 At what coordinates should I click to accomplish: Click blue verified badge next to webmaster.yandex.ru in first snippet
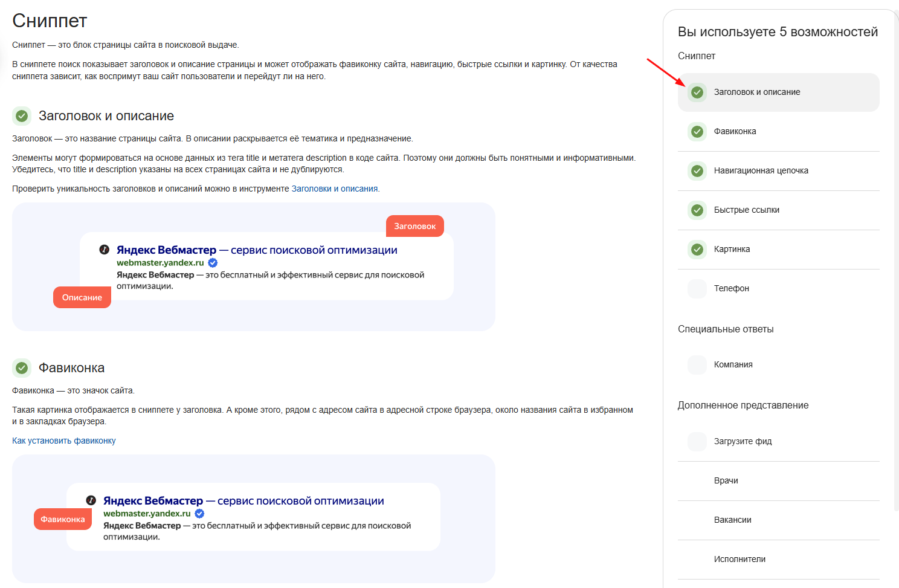click(x=213, y=263)
